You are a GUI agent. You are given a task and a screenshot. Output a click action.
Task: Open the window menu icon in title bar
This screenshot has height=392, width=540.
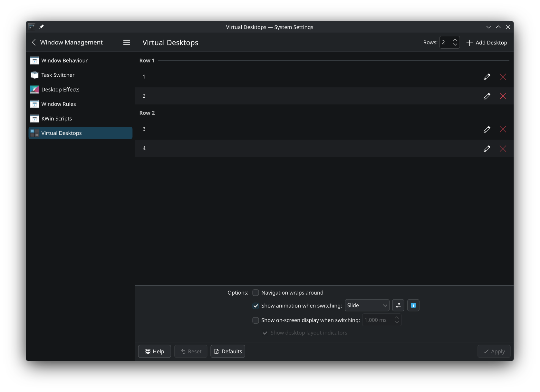(x=32, y=27)
